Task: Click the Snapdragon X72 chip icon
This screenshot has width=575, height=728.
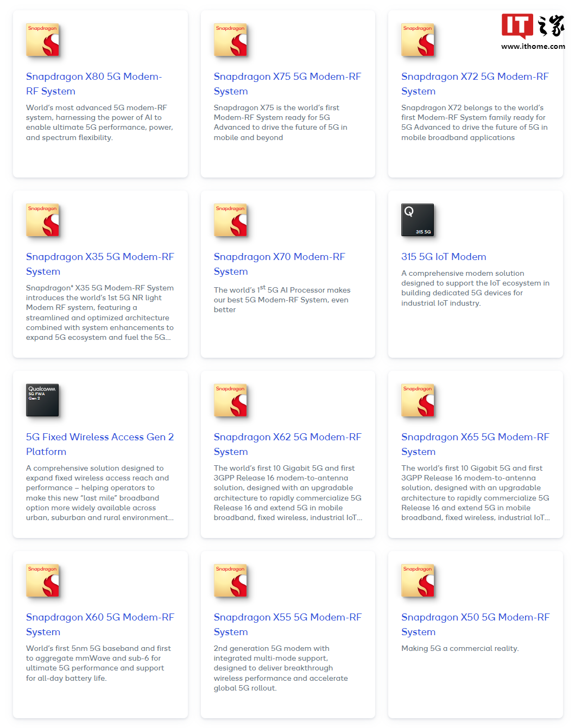Action: click(x=418, y=40)
